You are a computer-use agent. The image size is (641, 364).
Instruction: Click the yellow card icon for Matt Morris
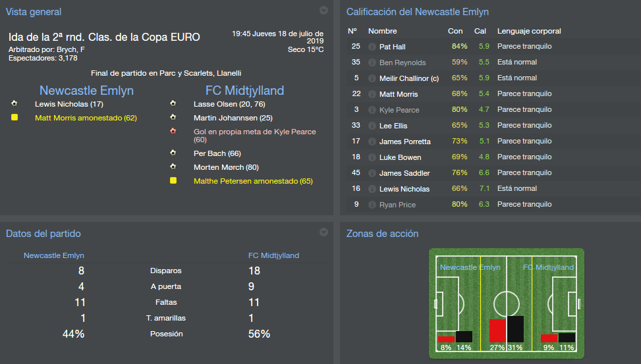point(14,118)
